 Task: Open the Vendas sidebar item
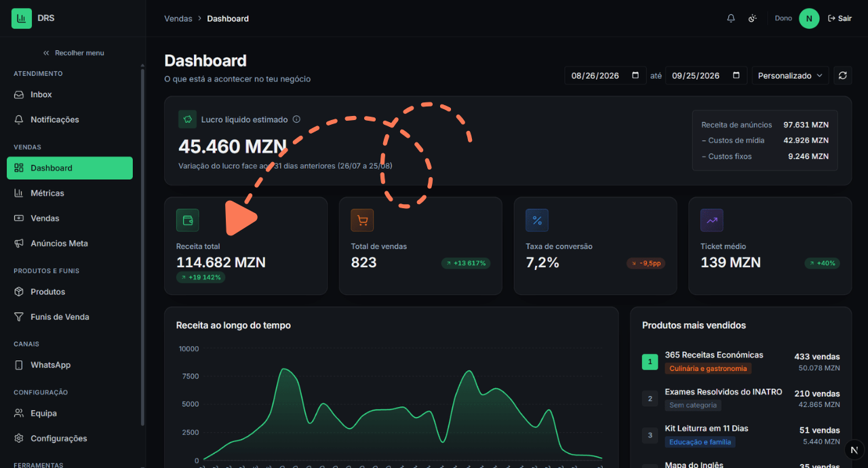(70, 218)
